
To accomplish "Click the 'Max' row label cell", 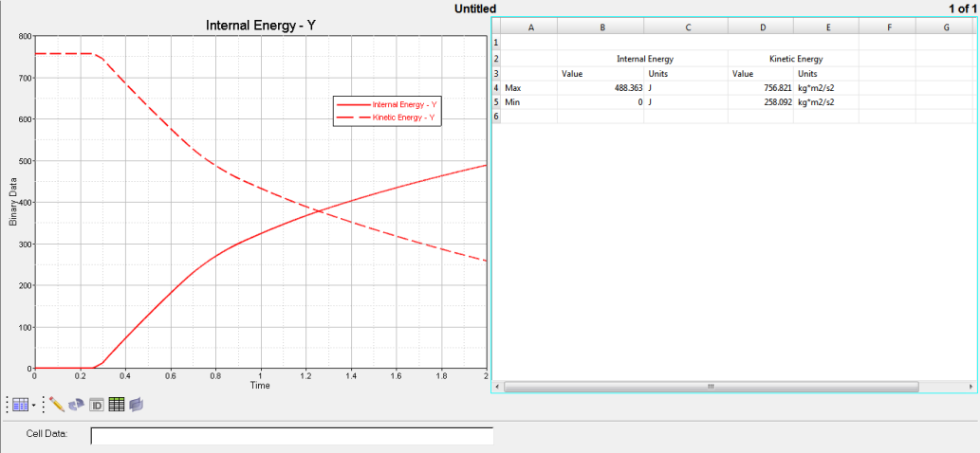I will coord(530,88).
